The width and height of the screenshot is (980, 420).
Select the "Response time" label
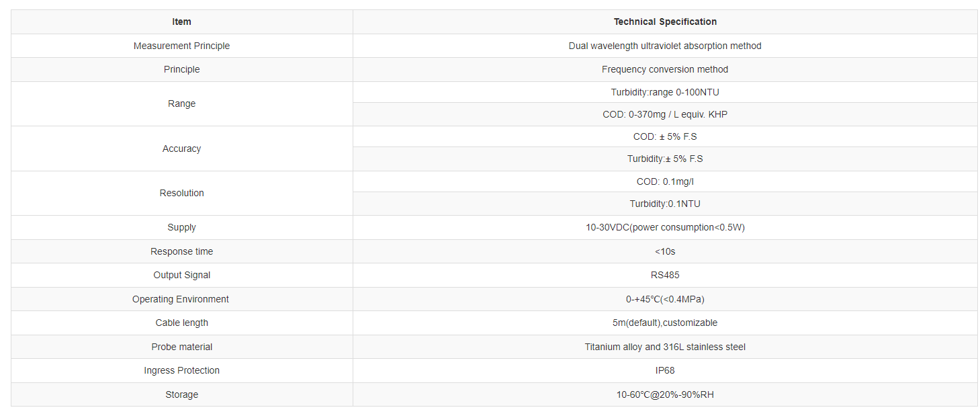[181, 251]
